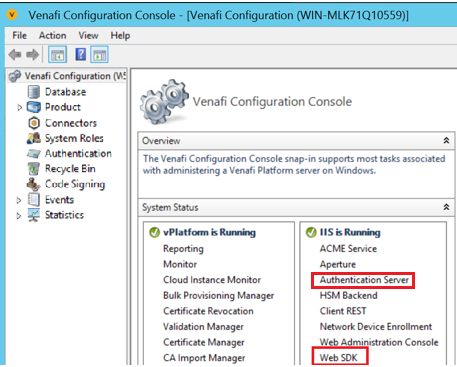Click the Statistics chart icon
Screen dimensions: 457x367
[34, 215]
